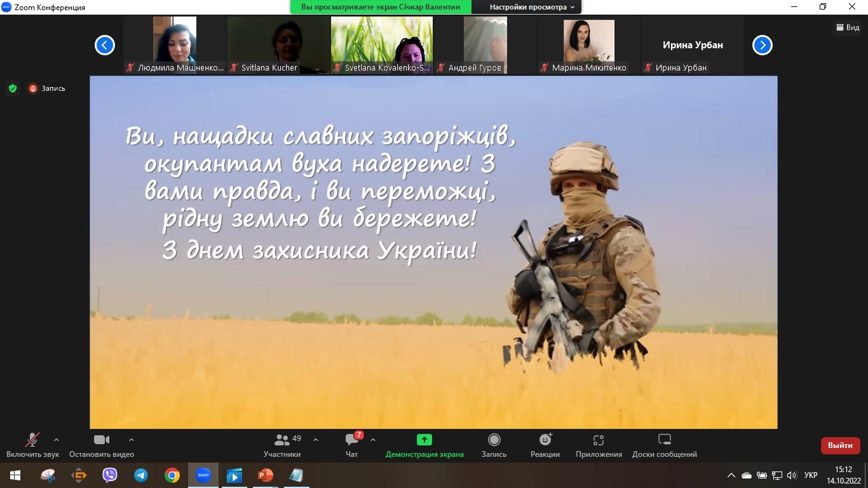
Task: Open the Apps (Приложения) panel
Action: 599,445
